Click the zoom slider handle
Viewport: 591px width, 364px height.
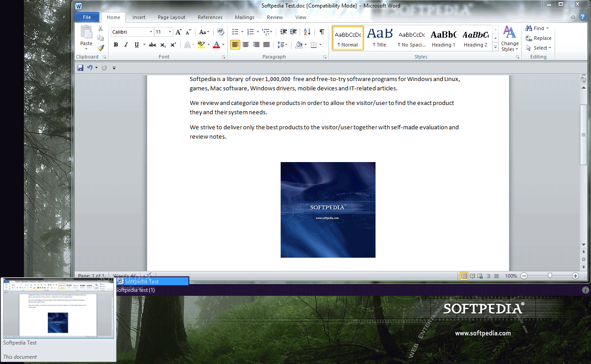coord(550,275)
